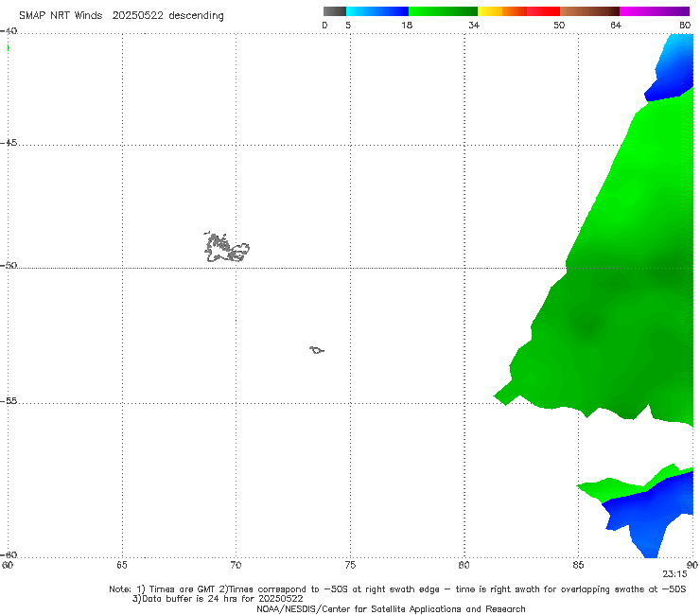
Task: Click the longitude label '80' on the axis
Action: 464,565
